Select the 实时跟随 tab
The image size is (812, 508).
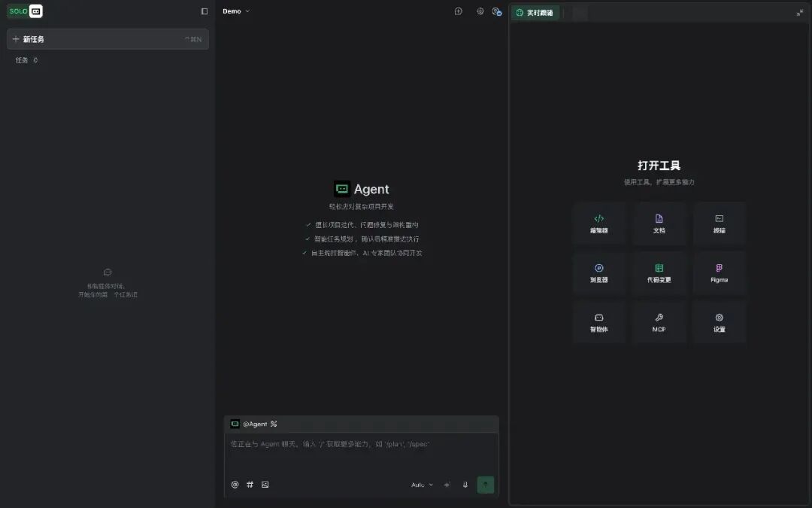(535, 13)
